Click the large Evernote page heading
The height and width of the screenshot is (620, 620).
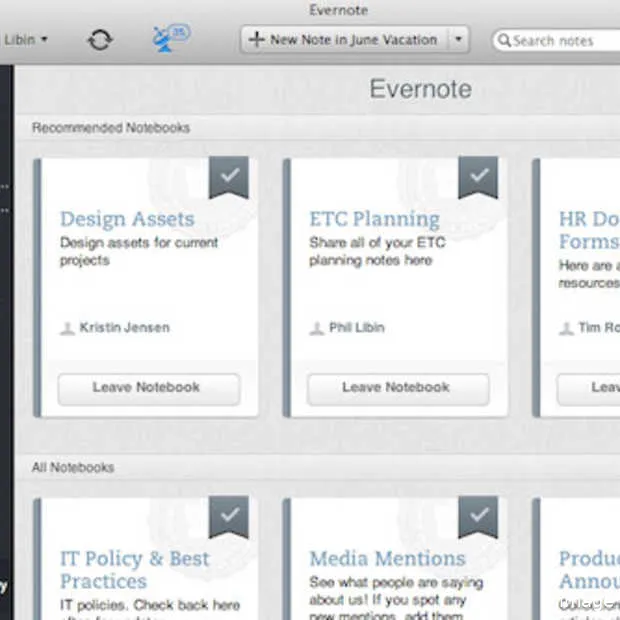tap(421, 89)
